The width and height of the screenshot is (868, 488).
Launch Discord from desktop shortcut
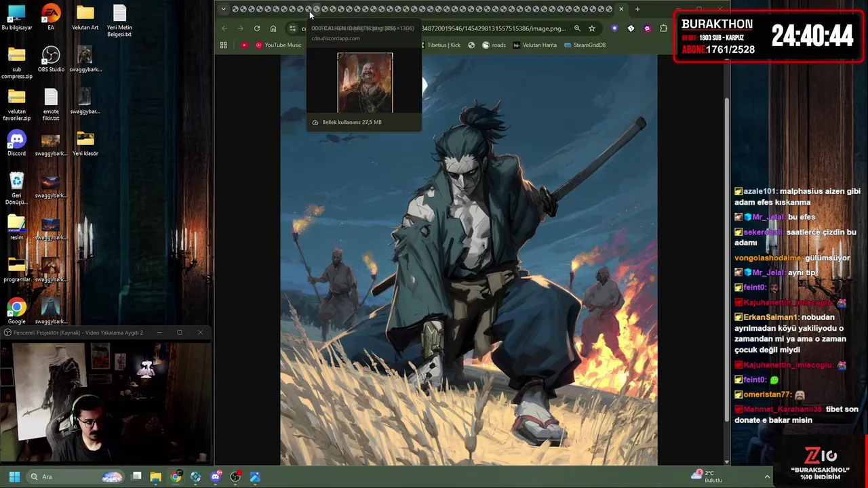click(16, 144)
